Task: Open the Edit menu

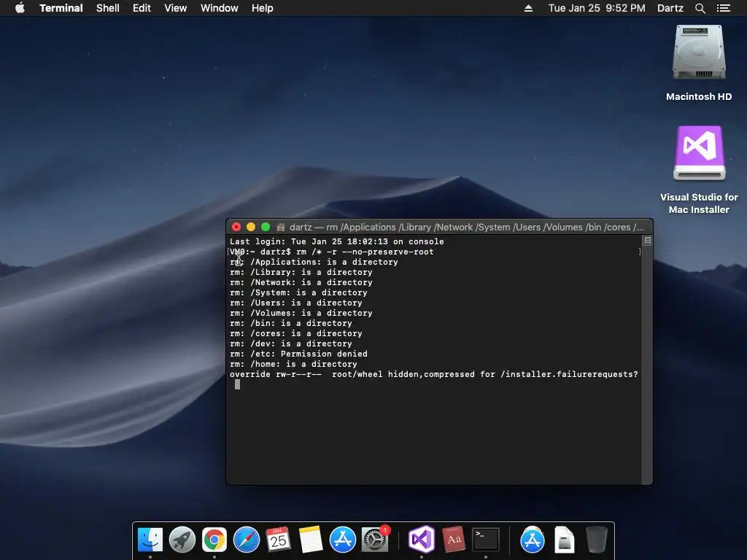Action: [x=142, y=8]
